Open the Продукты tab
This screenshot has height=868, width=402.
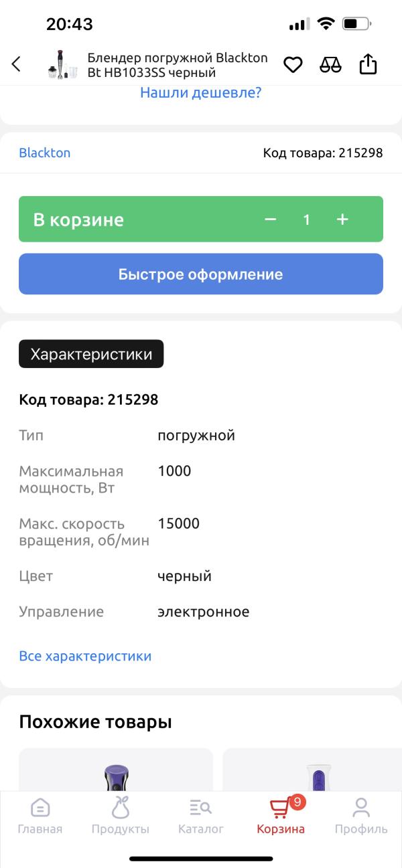(121, 816)
